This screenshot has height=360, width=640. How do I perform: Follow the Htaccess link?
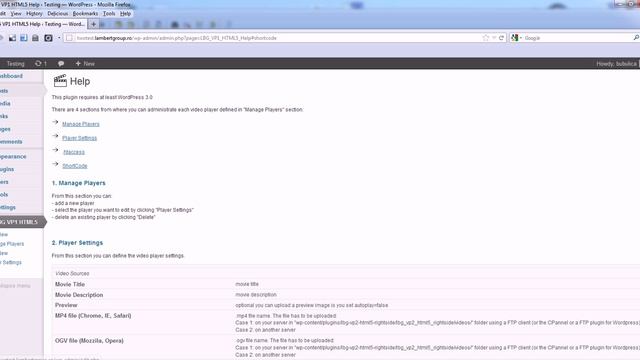pyautogui.click(x=74, y=152)
